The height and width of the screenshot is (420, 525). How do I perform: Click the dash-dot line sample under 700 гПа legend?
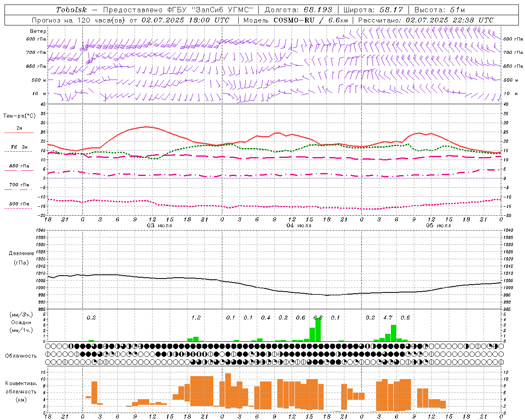tap(18, 189)
